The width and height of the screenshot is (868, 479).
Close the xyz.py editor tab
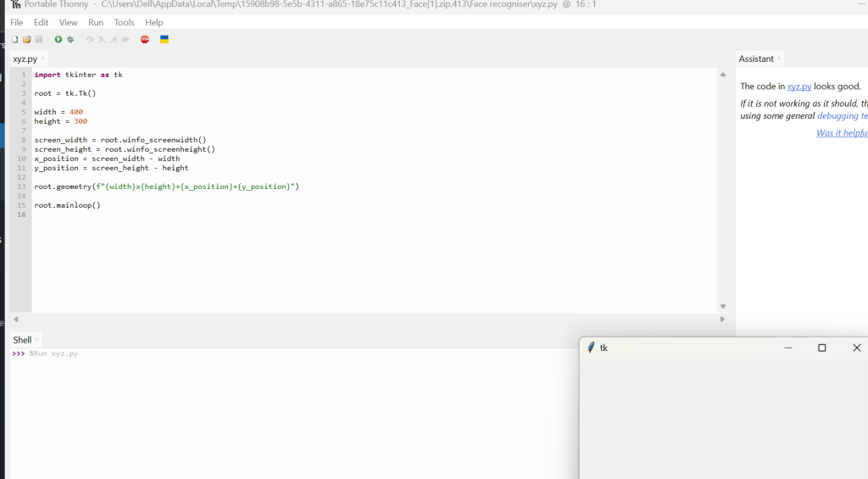(x=43, y=58)
